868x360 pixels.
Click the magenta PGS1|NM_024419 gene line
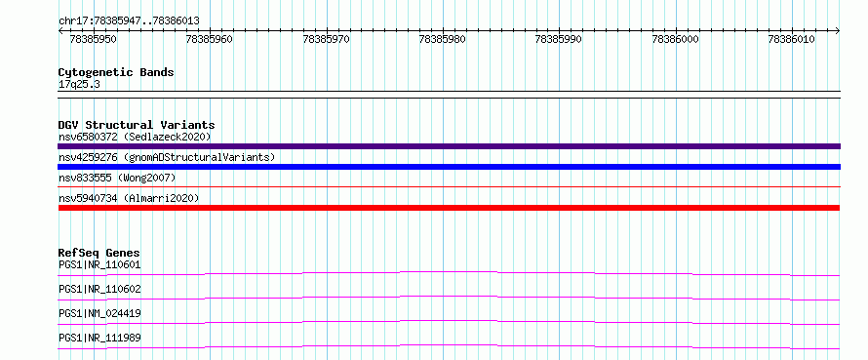pos(449,322)
